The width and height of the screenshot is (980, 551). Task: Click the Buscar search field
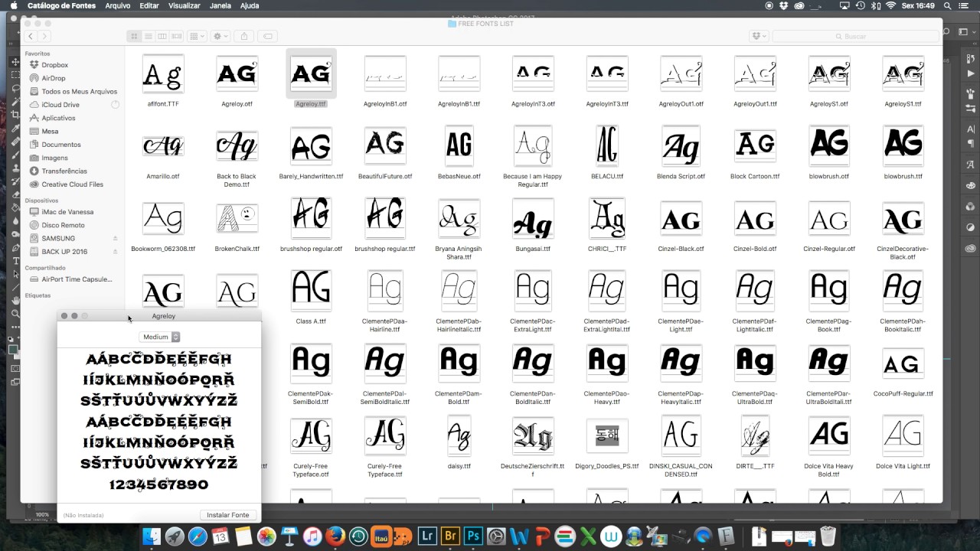coord(855,36)
